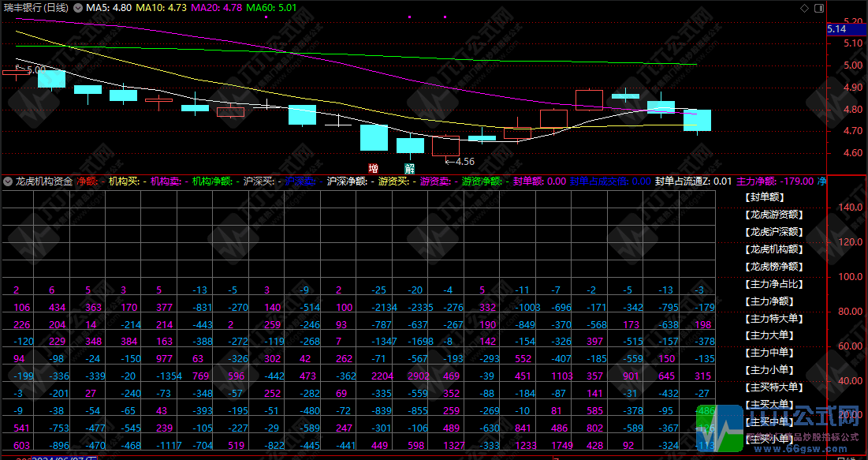Click the red 增 marker below the candles
This screenshot has width=868, height=460.
click(x=373, y=167)
